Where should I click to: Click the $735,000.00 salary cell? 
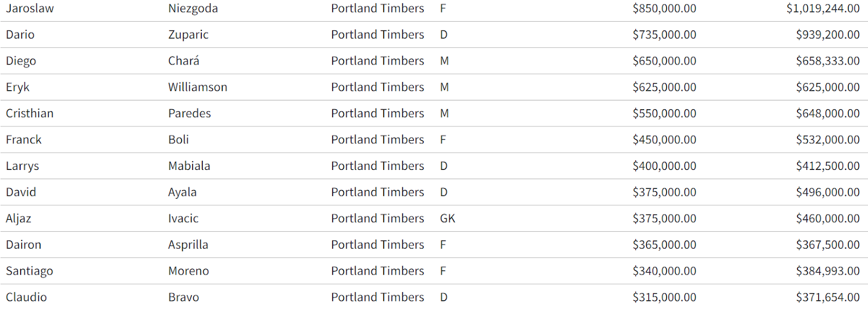pyautogui.click(x=664, y=35)
